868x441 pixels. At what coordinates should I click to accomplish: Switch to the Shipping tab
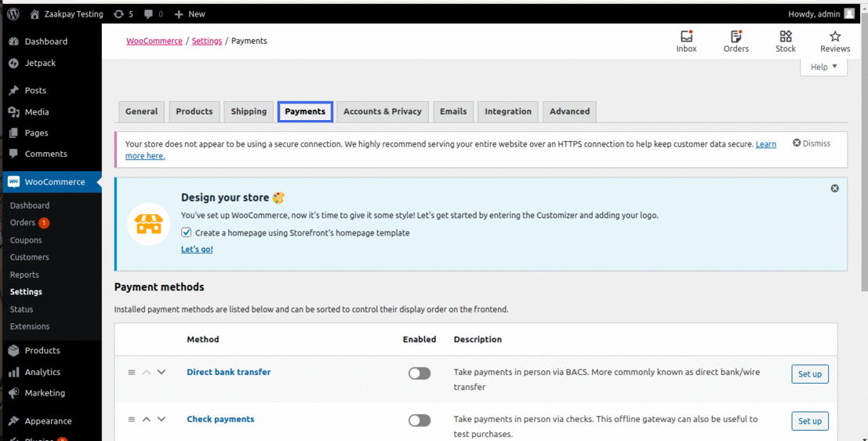[249, 111]
